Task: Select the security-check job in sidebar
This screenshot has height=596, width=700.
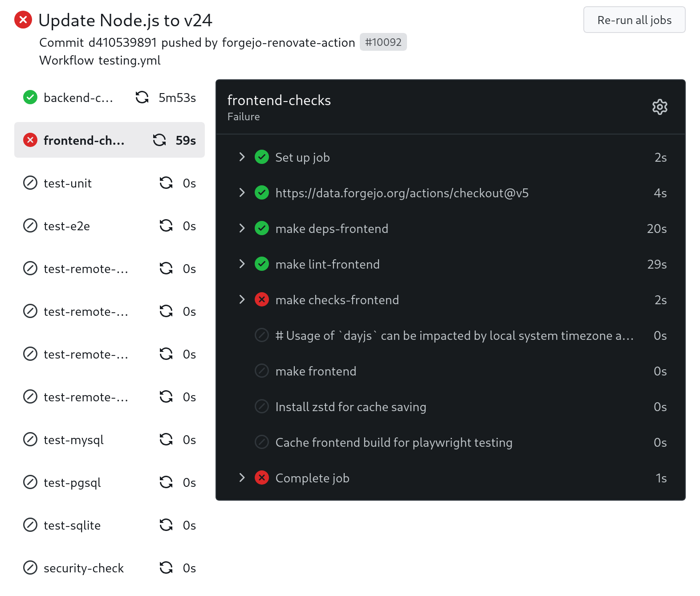Action: (83, 568)
